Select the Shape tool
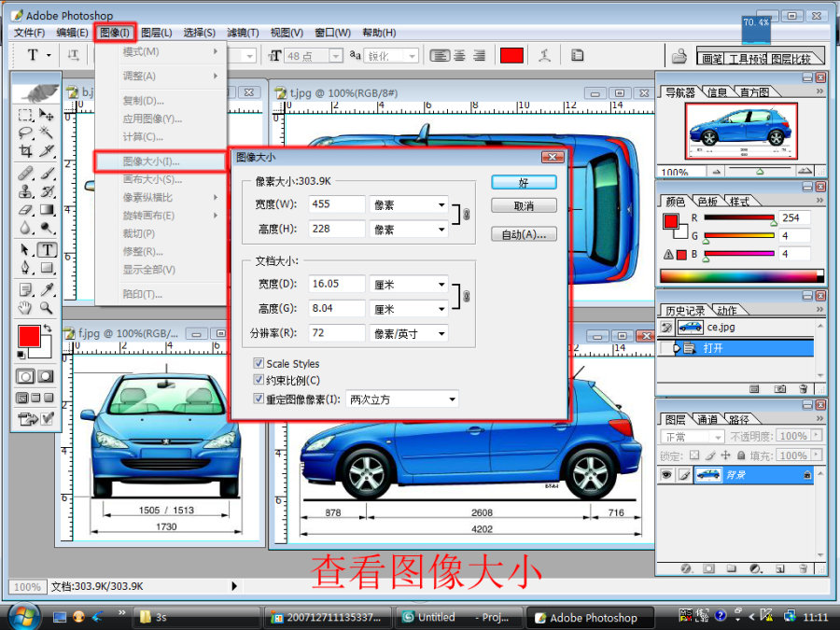Image resolution: width=840 pixels, height=630 pixels. (x=47, y=267)
